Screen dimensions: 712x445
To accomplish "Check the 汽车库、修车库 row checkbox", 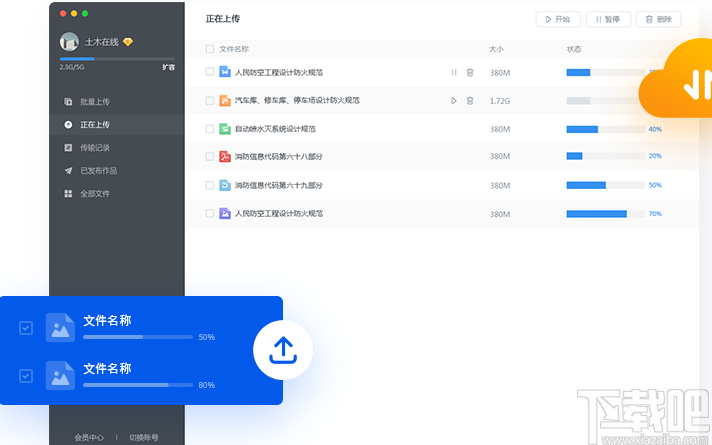I will pyautogui.click(x=210, y=100).
